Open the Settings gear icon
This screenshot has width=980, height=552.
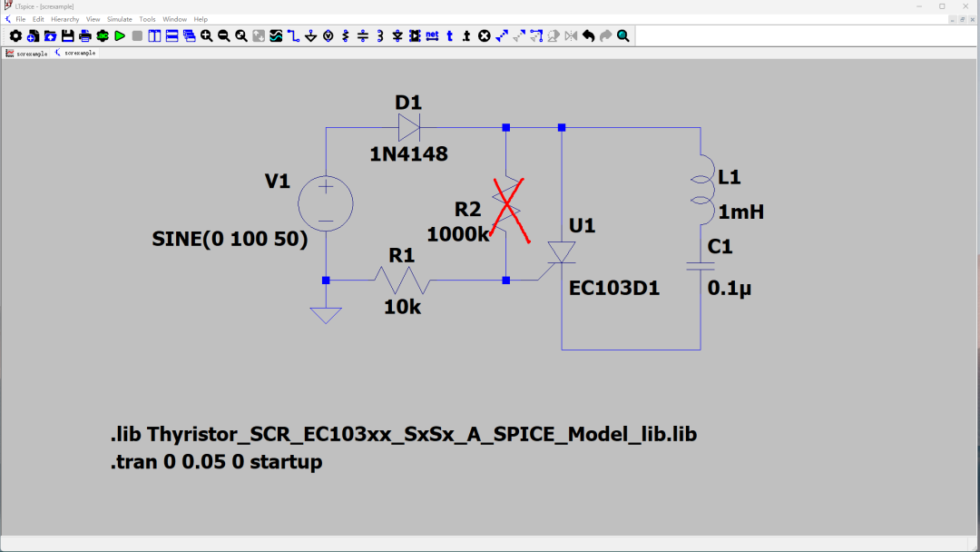(x=15, y=36)
